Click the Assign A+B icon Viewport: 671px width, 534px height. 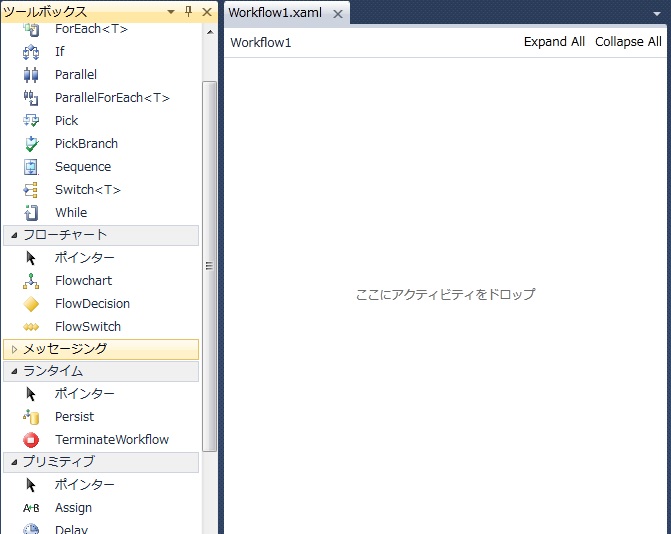coord(31,508)
